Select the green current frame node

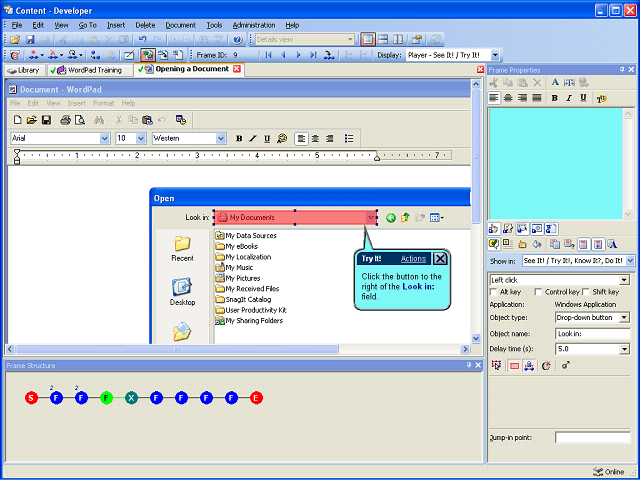[x=106, y=398]
